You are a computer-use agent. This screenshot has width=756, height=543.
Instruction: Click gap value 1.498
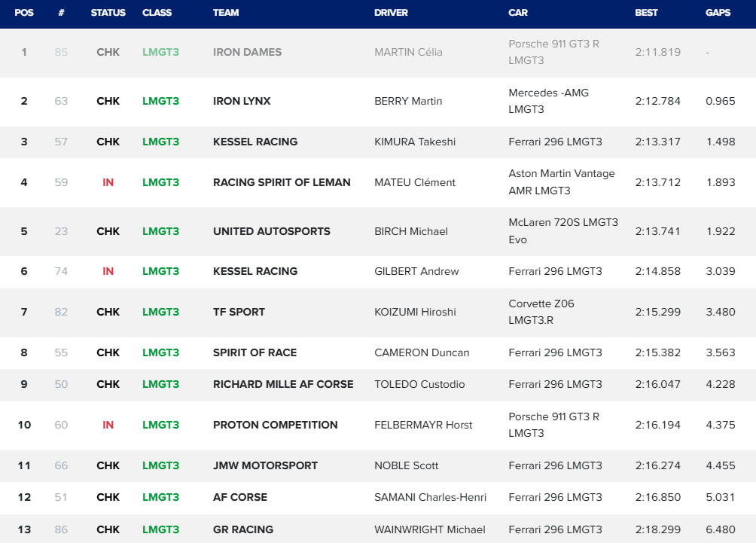point(721,142)
